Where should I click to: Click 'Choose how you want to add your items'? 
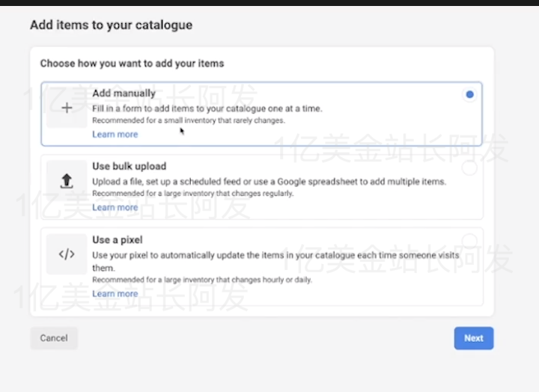(132, 64)
